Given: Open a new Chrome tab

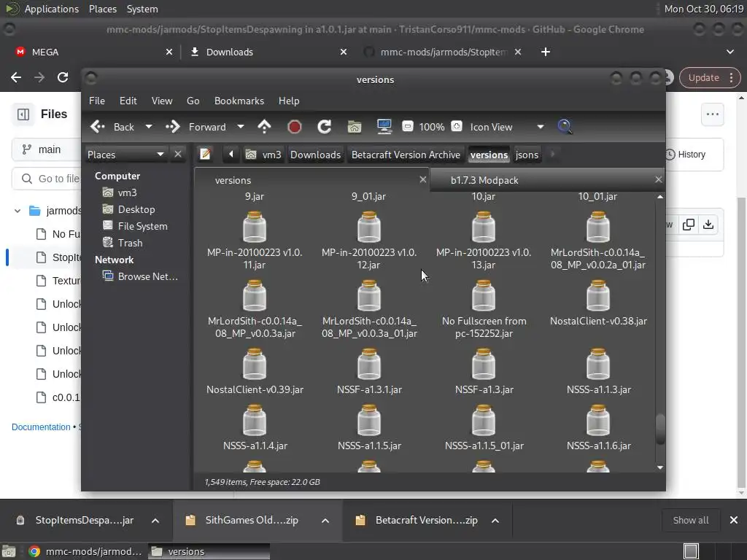Looking at the screenshot, I should [x=546, y=52].
